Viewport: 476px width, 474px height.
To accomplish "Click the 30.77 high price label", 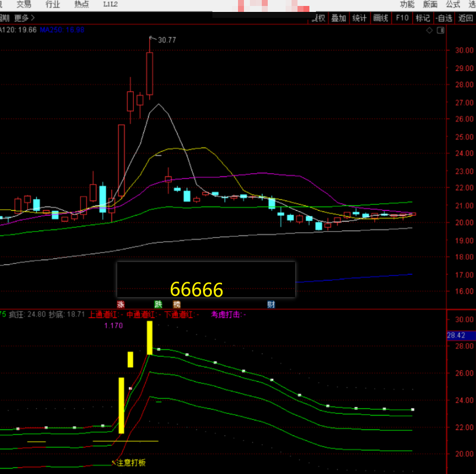I will pos(167,40).
